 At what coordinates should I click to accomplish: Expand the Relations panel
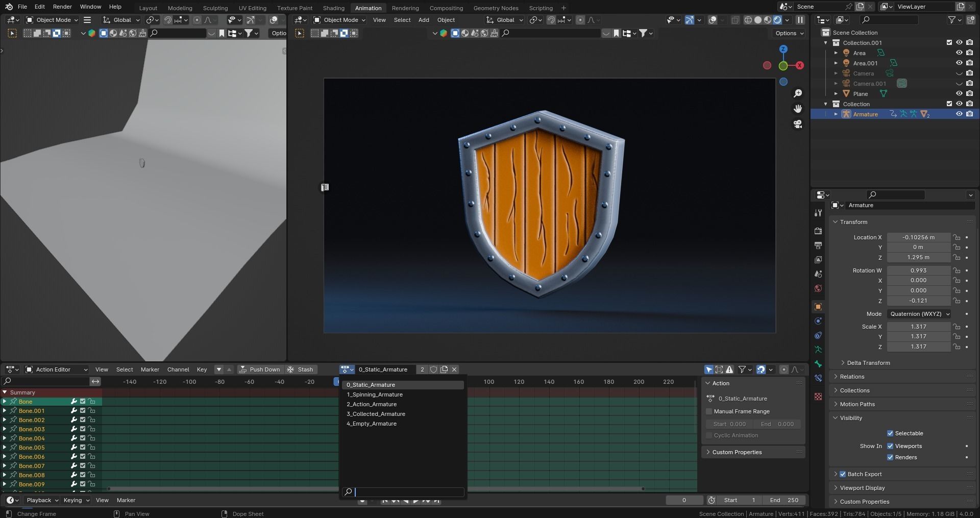pos(852,377)
